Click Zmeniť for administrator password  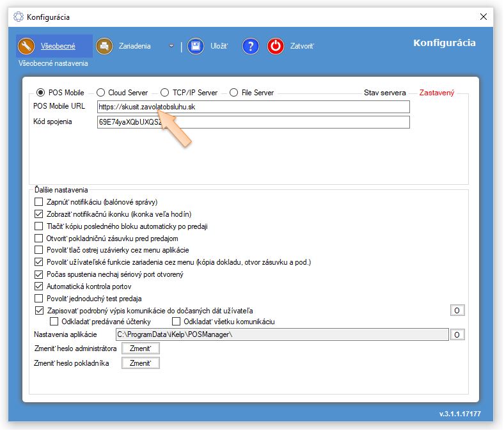pyautogui.click(x=140, y=349)
